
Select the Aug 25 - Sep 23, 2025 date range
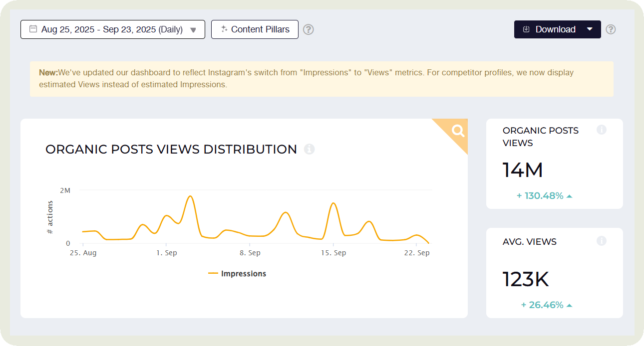[x=112, y=29]
